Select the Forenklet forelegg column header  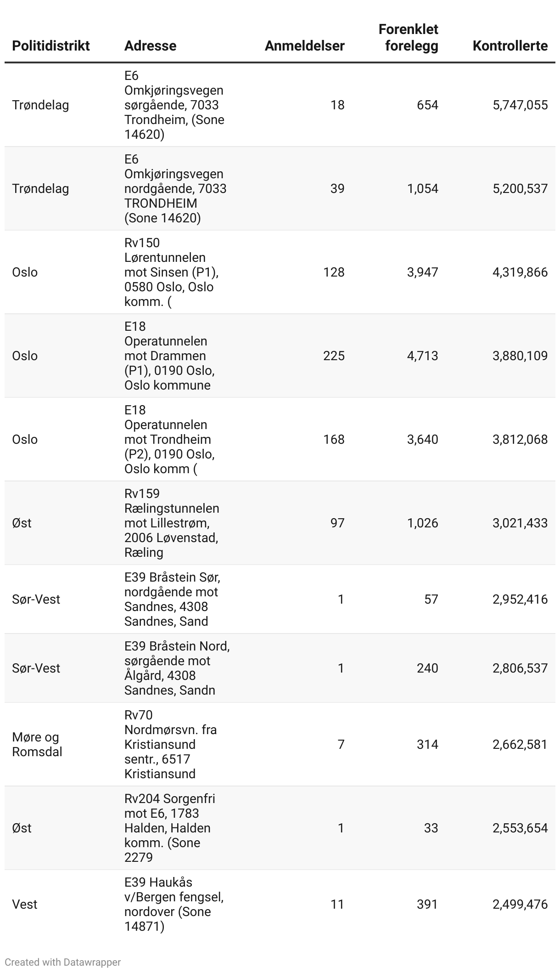(x=408, y=38)
